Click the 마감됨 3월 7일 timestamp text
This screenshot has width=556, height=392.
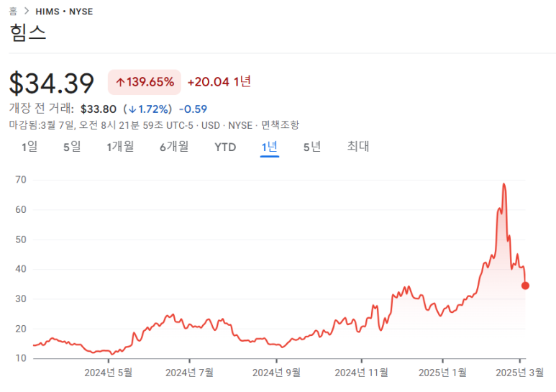(101, 125)
